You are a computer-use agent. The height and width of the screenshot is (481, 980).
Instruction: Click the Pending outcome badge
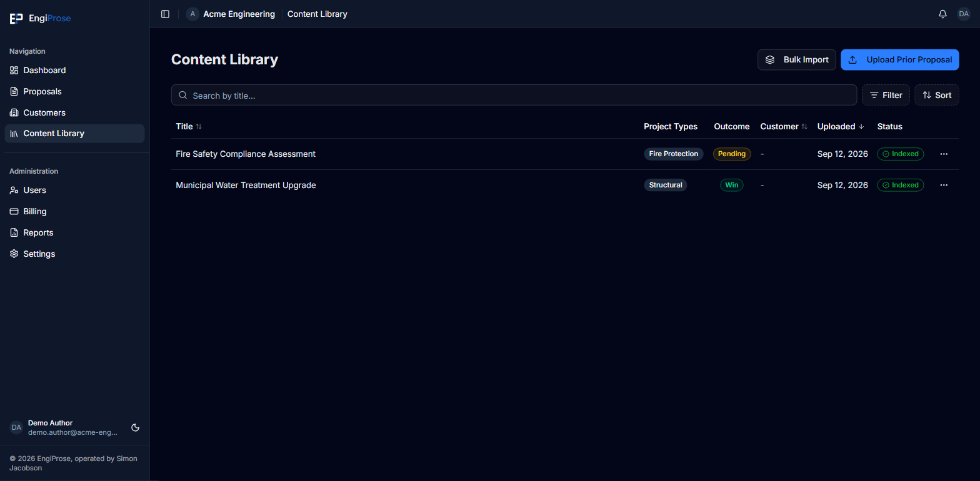point(732,154)
